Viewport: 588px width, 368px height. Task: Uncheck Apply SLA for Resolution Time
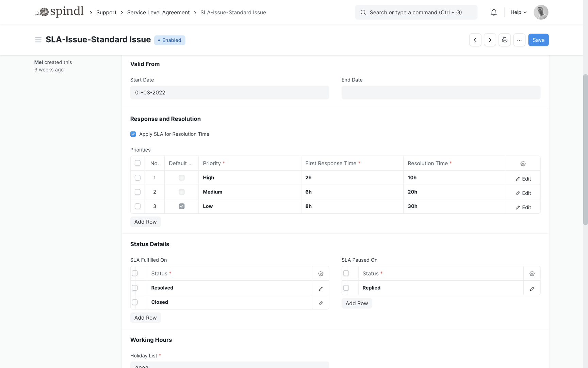point(133,134)
